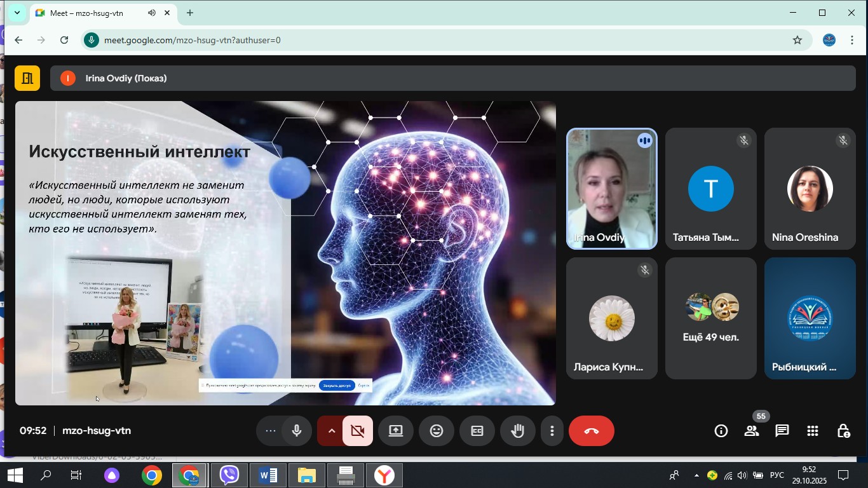The height and width of the screenshot is (488, 868).
Task: Click the blue button in sharing notification
Action: click(336, 385)
